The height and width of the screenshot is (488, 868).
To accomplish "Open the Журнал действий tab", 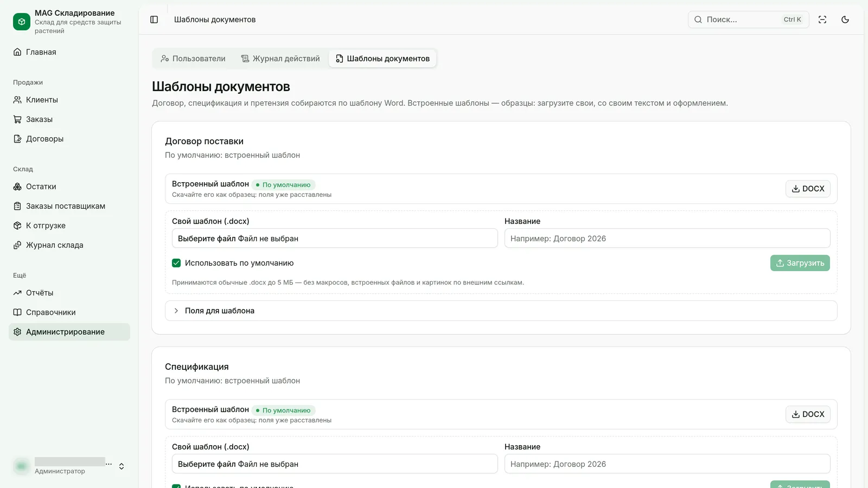I will [x=280, y=59].
